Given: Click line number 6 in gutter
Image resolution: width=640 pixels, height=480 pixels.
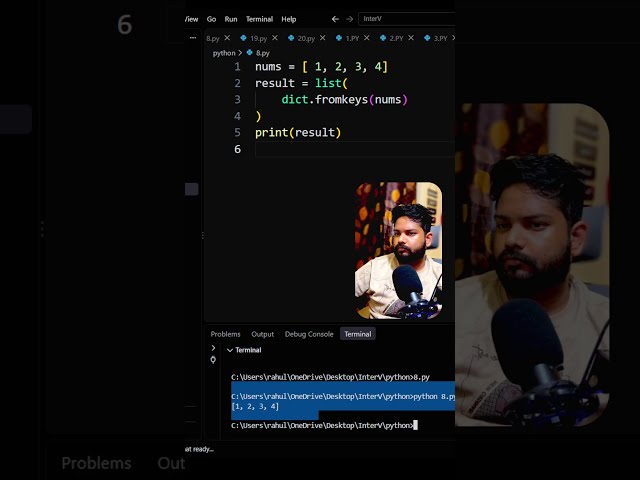Looking at the screenshot, I should [x=238, y=149].
